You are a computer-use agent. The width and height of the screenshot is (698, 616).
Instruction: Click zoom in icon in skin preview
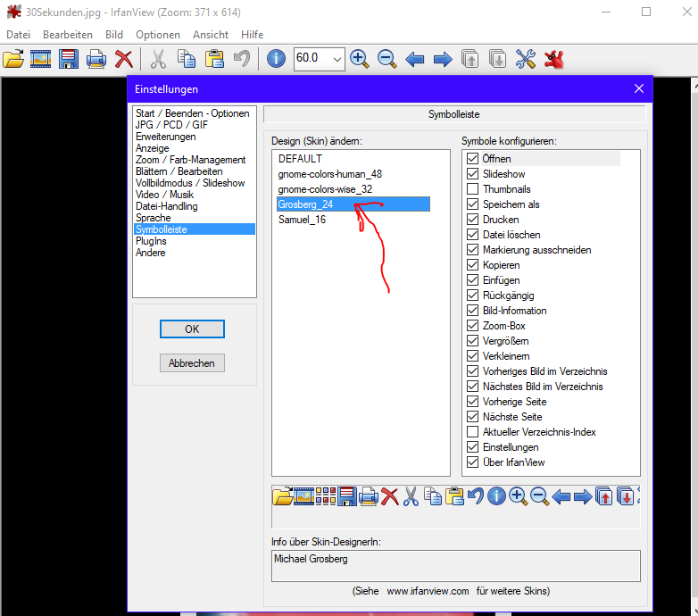pos(519,495)
